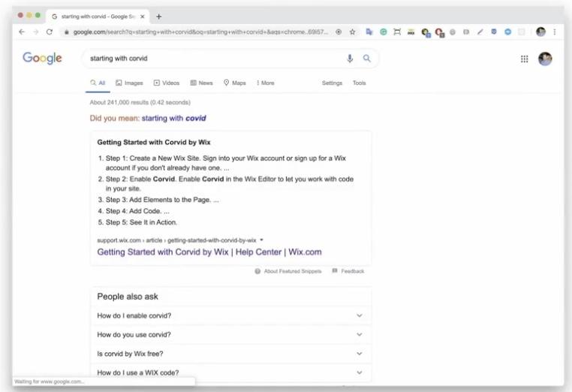Click snippet title 'Getting Started with Corvid by Wix'
This screenshot has width=572, height=392.
click(x=154, y=143)
